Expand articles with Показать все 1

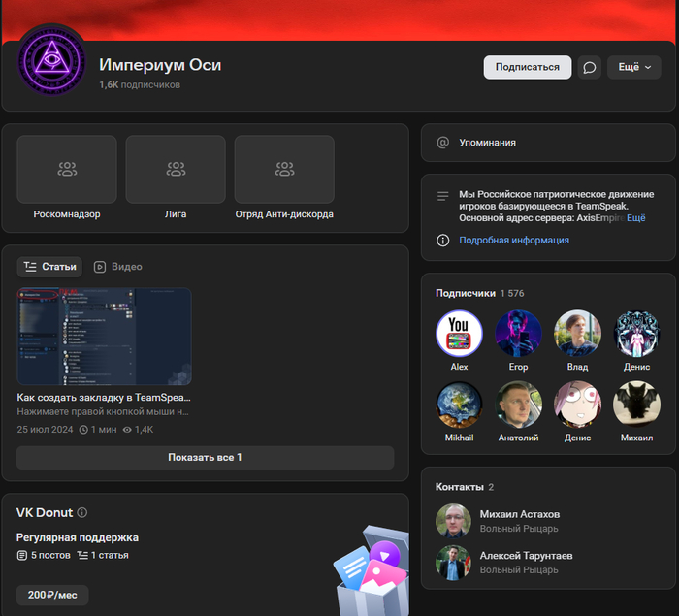[205, 457]
